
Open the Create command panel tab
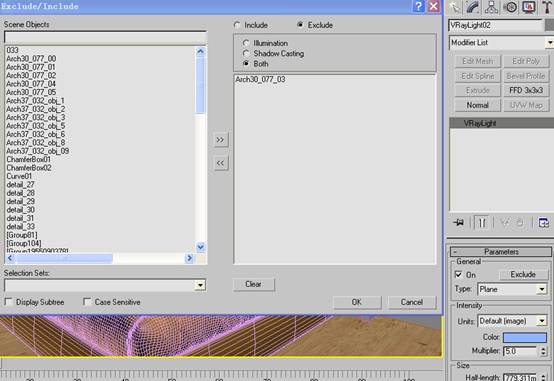coord(455,7)
